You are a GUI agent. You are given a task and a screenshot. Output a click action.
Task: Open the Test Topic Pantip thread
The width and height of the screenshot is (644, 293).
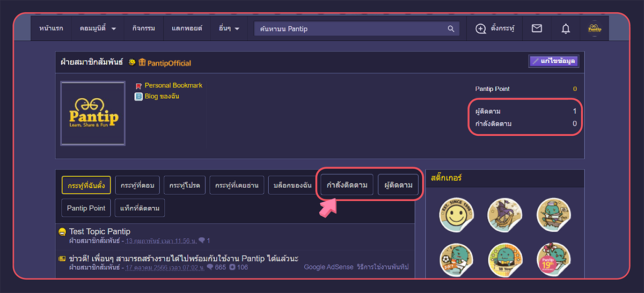(100, 231)
